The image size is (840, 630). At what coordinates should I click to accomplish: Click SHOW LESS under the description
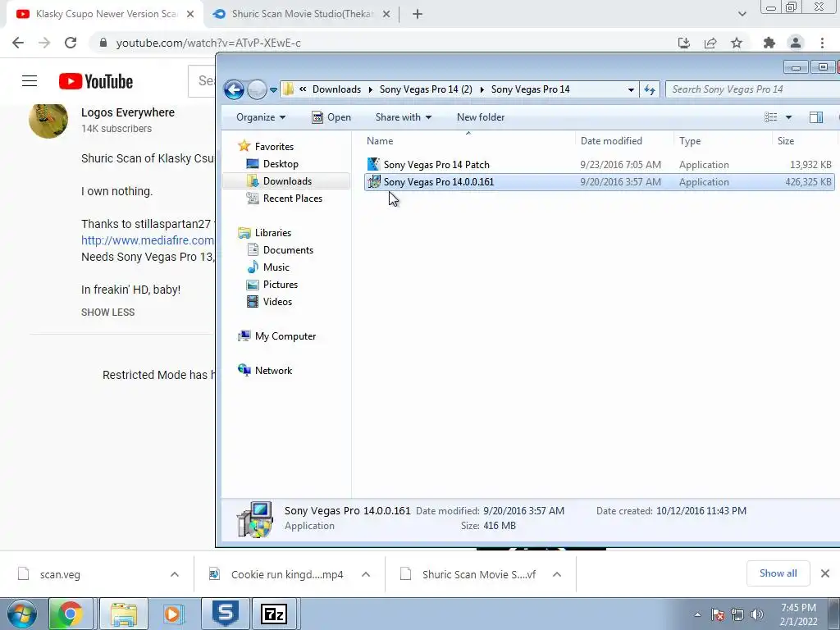pyautogui.click(x=107, y=313)
